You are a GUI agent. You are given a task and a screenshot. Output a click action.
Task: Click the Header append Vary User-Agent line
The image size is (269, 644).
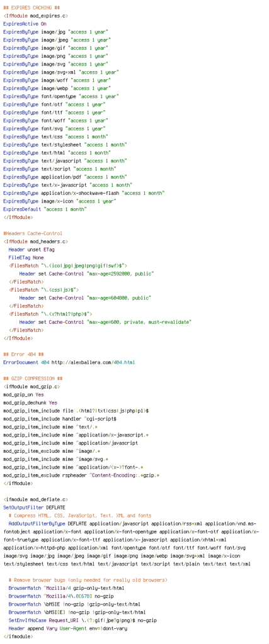coord(68,628)
